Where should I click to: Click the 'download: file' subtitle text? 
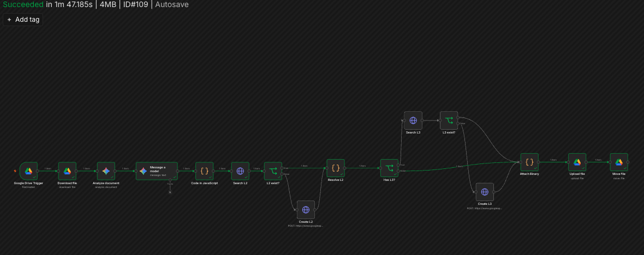point(67,187)
